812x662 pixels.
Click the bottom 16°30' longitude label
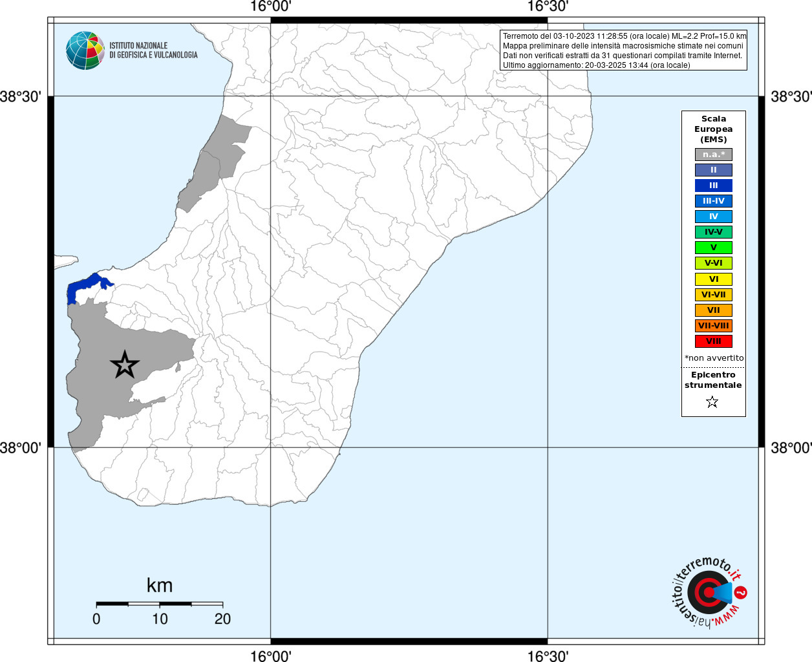(548, 656)
